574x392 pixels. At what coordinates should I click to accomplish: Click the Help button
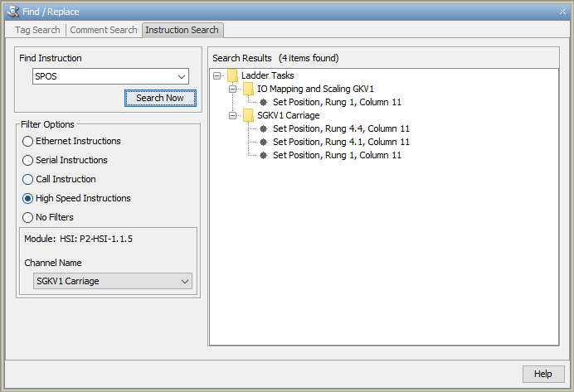tap(542, 374)
